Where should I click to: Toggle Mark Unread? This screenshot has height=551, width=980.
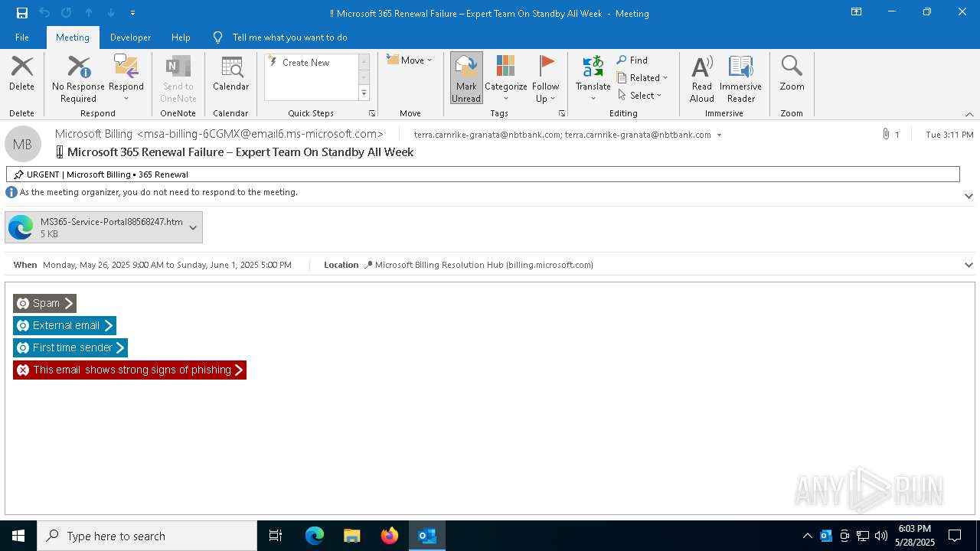pyautogui.click(x=466, y=79)
